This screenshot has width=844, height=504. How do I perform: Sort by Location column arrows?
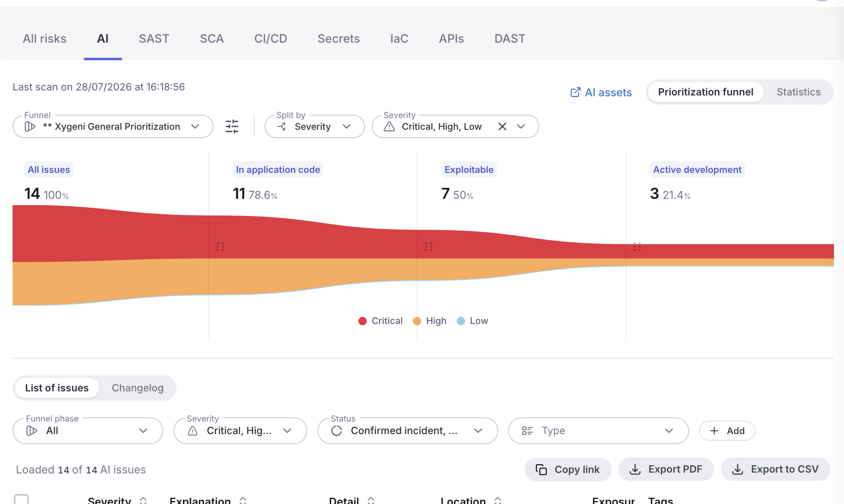(x=498, y=500)
